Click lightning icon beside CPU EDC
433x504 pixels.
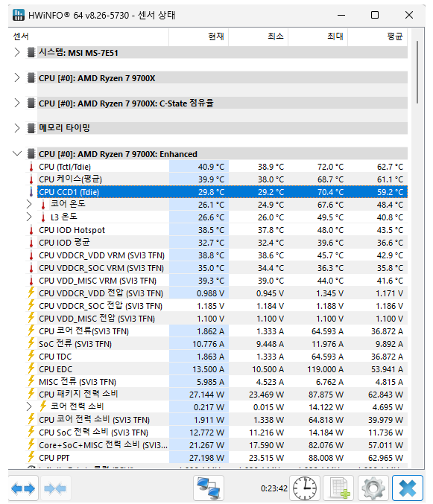click(31, 369)
